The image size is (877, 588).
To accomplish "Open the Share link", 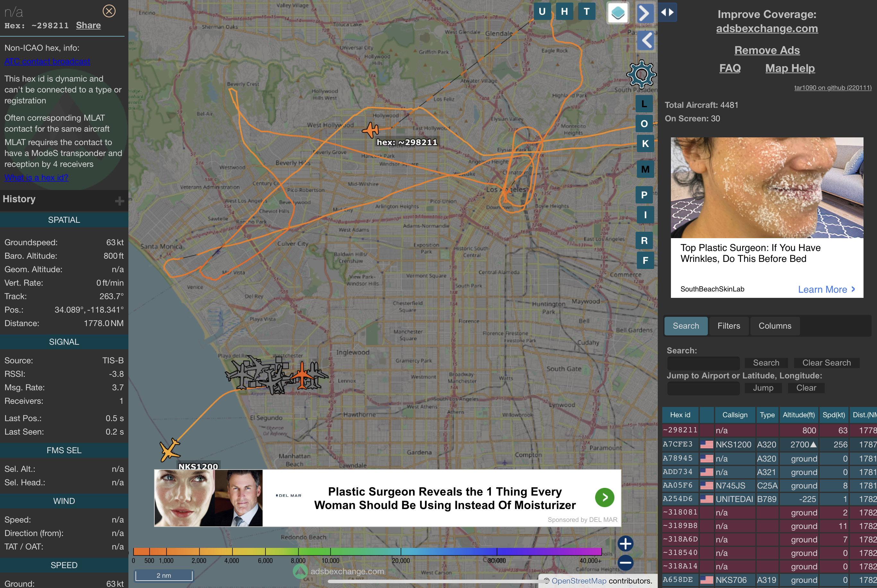I will 88,25.
